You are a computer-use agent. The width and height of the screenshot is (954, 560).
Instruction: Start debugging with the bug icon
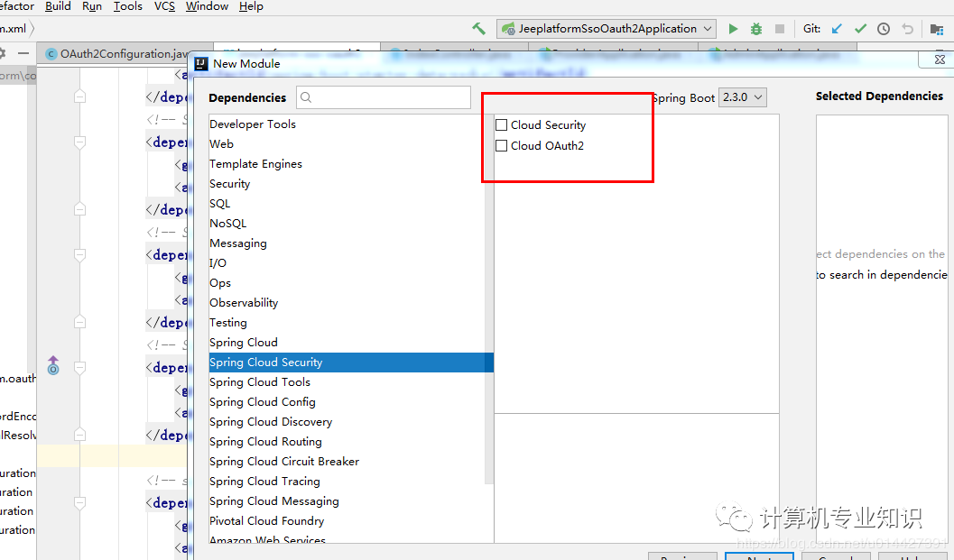tap(756, 29)
